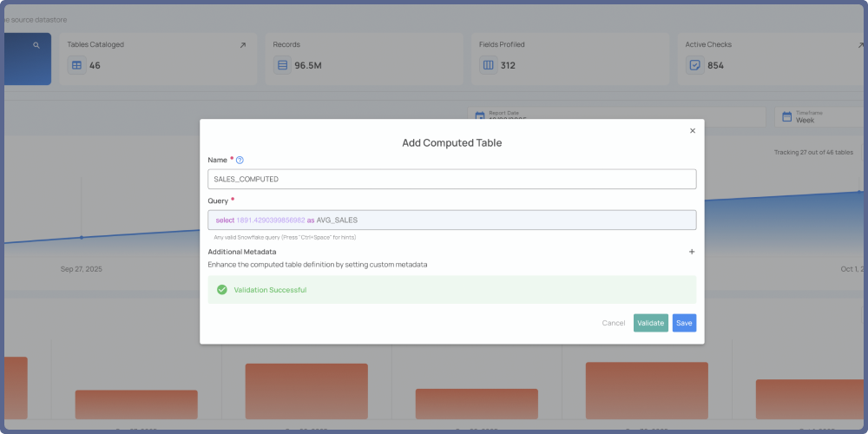Screen dimensions: 868x434
Task: Close the dialog using the X button
Action: pos(693,131)
